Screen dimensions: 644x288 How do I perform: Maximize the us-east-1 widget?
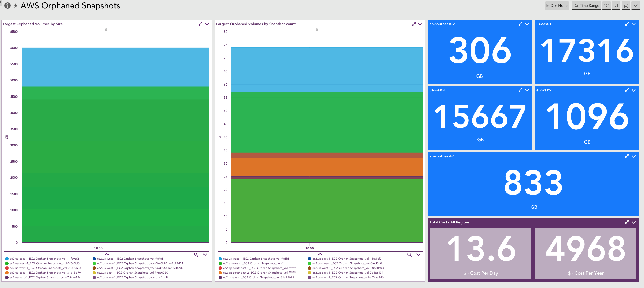point(627,24)
